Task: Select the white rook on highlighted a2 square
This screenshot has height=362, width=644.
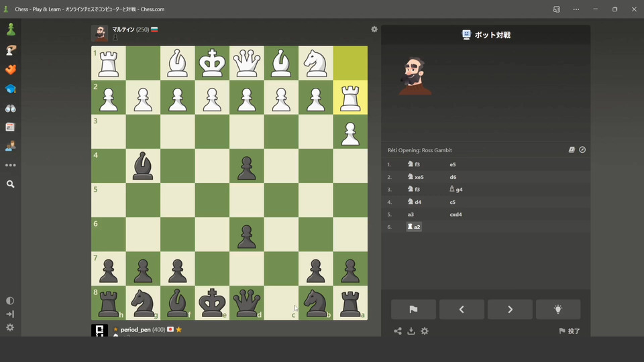Action: (x=350, y=98)
